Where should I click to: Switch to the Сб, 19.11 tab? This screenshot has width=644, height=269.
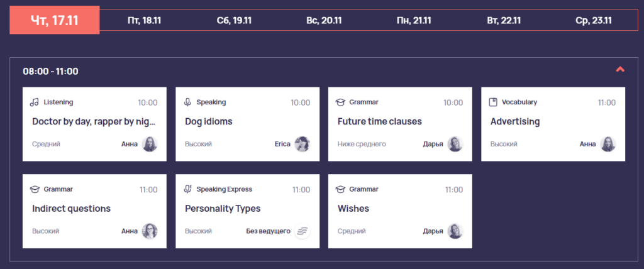234,20
